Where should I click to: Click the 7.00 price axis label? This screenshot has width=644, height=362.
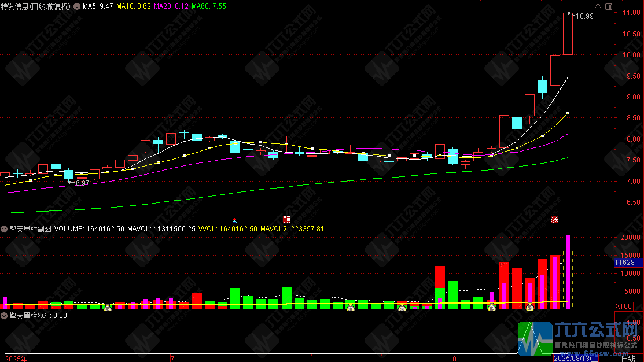[x=634, y=181]
